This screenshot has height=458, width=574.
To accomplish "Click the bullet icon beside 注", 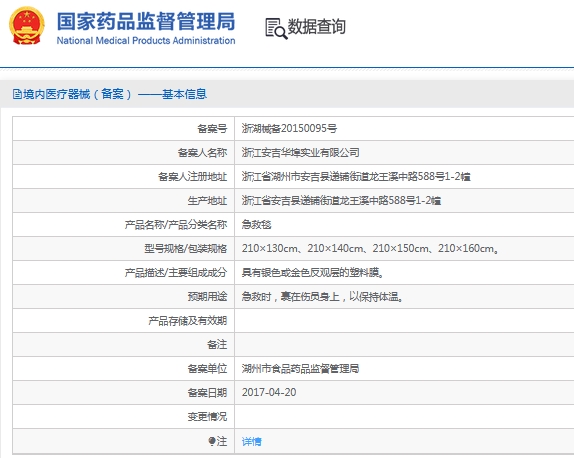I will 212,441.
